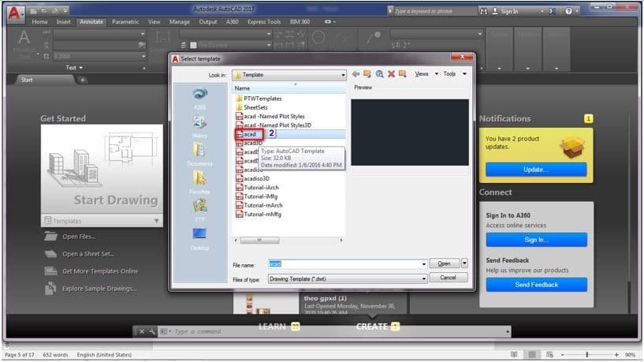Open Desktop in places sidebar
Image resolution: width=644 pixels, height=362 pixels.
click(x=199, y=239)
